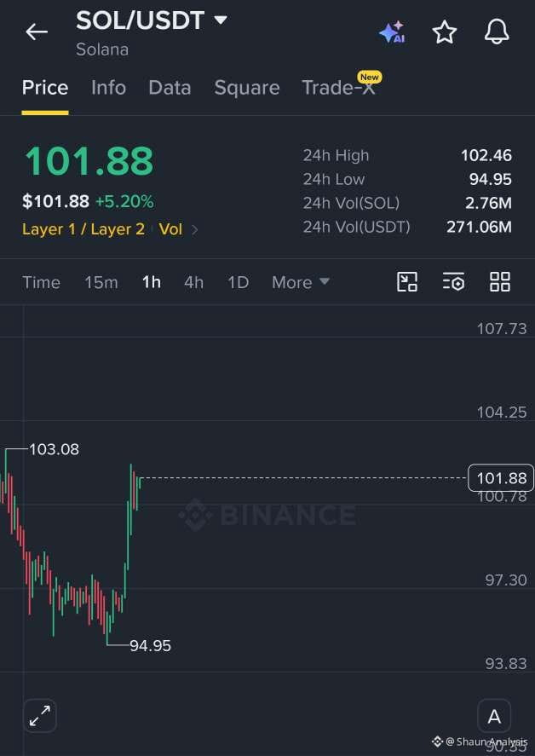Select the 1D interval
Screen dimensions: 535x756
tap(238, 282)
